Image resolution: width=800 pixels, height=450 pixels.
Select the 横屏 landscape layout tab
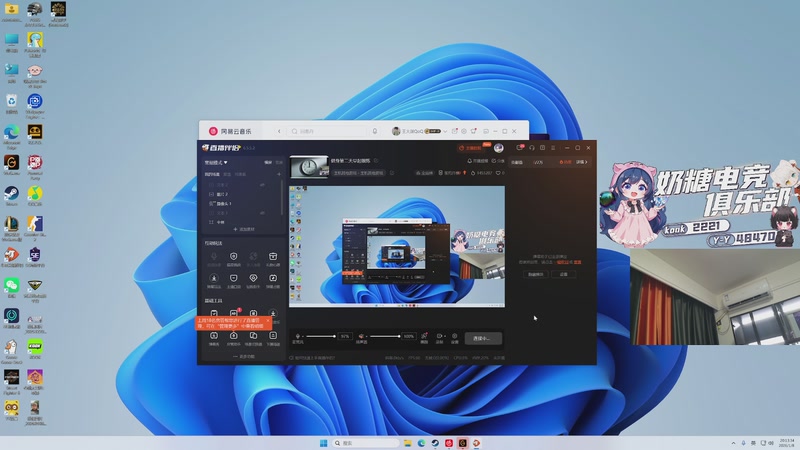point(268,162)
